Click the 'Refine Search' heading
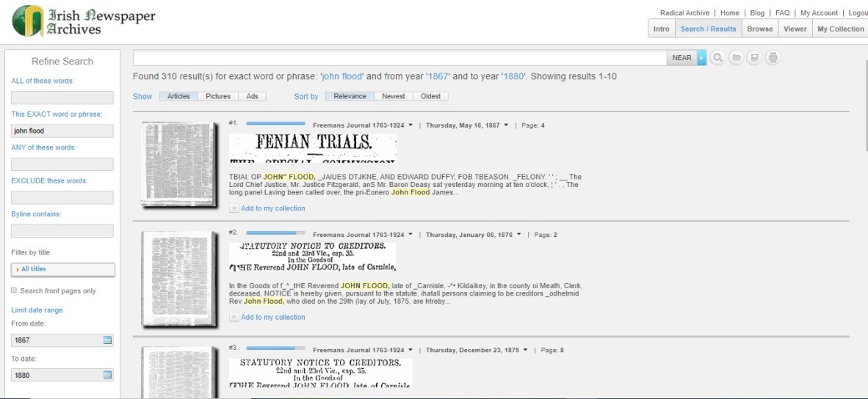 coord(62,62)
